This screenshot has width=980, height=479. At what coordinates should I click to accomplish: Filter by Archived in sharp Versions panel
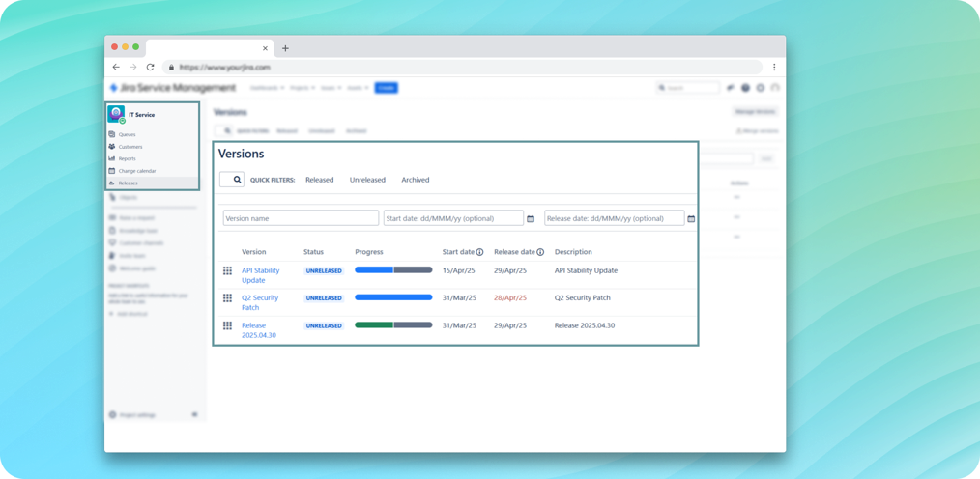point(416,180)
